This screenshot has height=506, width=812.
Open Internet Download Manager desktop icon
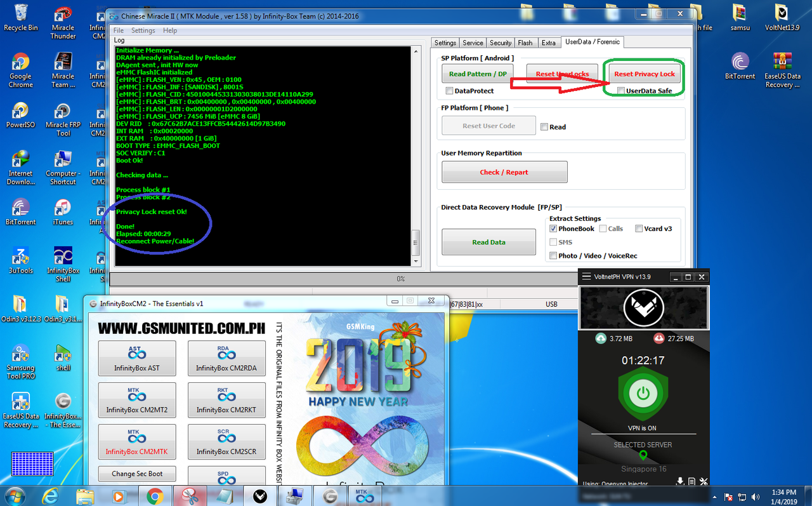(x=20, y=168)
